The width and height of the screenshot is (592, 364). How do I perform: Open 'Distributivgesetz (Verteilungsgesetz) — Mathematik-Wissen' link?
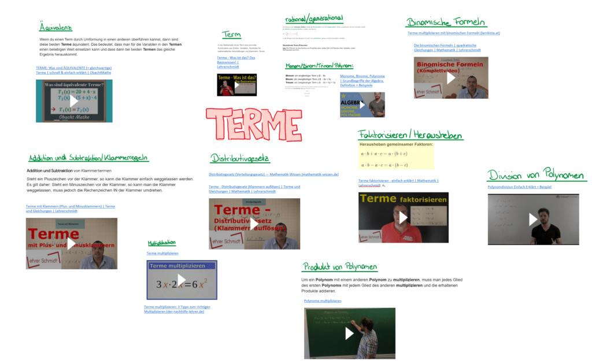(x=273, y=174)
